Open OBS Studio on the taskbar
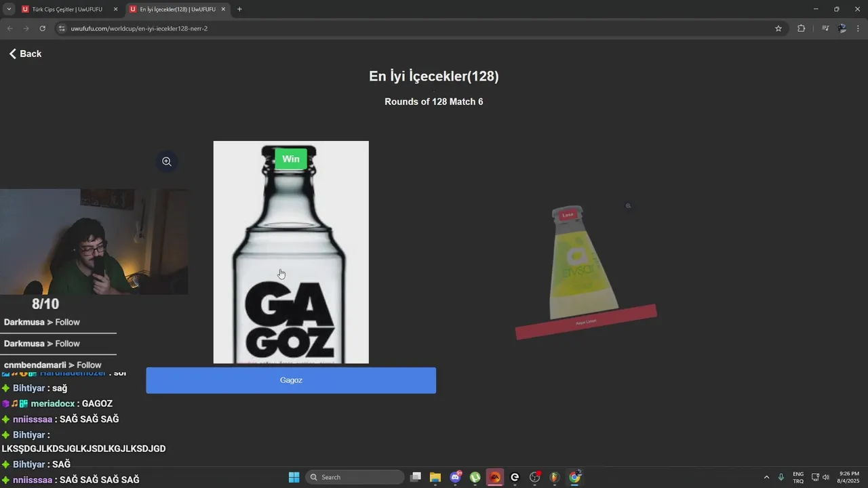 point(535,477)
